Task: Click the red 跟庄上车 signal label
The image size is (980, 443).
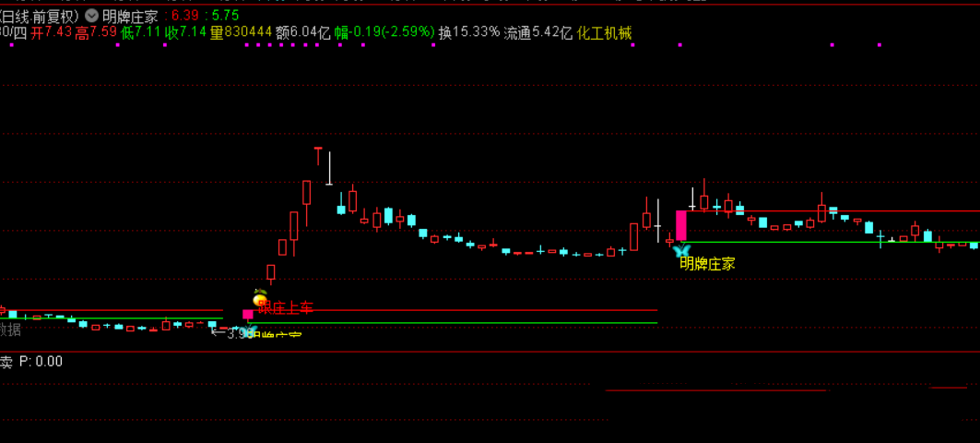Action: [286, 308]
